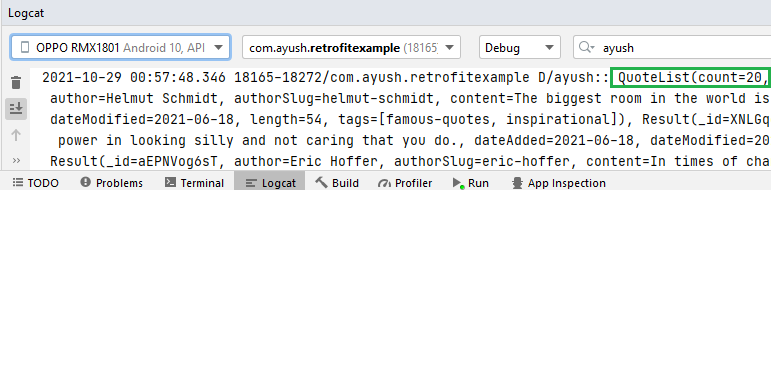Open the Profiler tool window
The width and height of the screenshot is (771, 376).
(x=405, y=183)
